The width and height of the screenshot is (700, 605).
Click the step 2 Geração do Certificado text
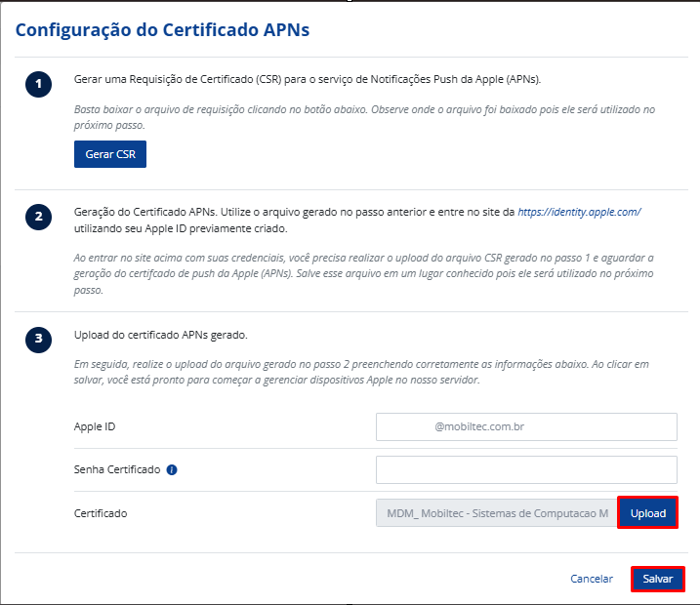(x=293, y=211)
